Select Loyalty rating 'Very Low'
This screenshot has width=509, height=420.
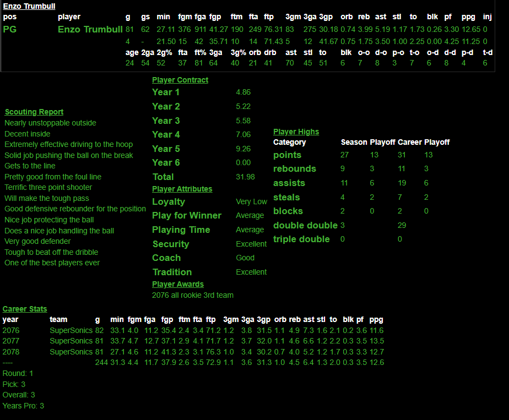coord(251,201)
